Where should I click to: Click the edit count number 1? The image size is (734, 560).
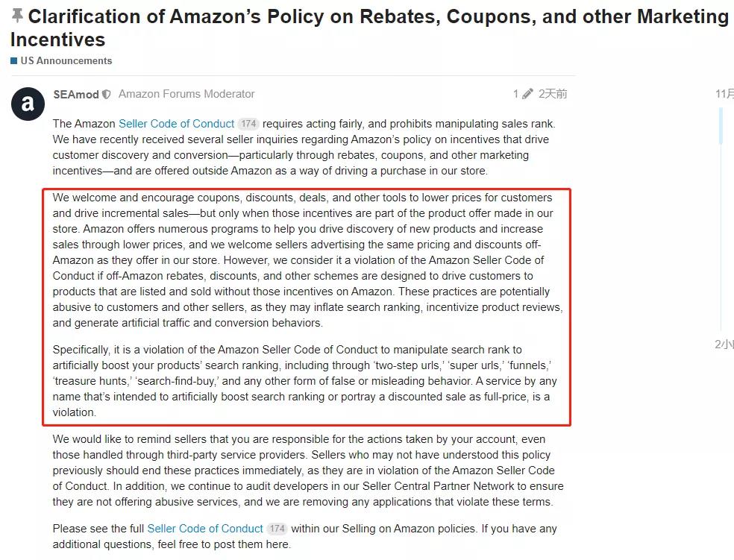[515, 94]
